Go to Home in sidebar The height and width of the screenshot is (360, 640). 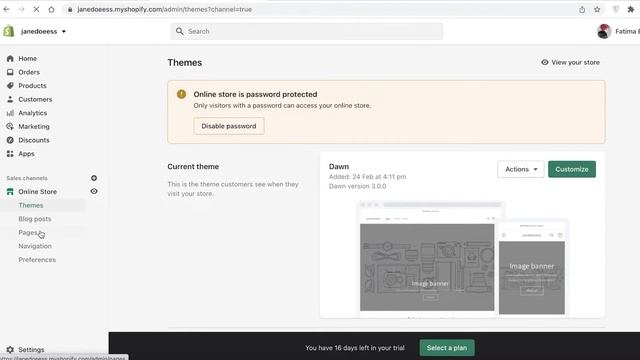[x=27, y=59]
